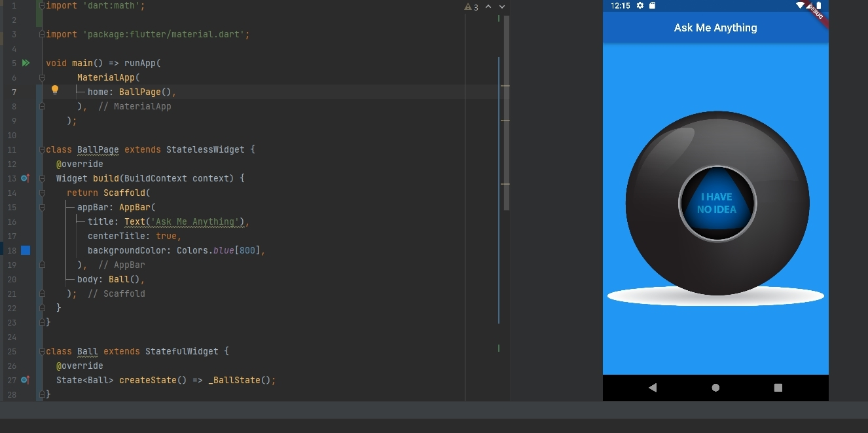The width and height of the screenshot is (868, 433).
Task: Tap the battery icon in emulator status bar
Action: [818, 5]
